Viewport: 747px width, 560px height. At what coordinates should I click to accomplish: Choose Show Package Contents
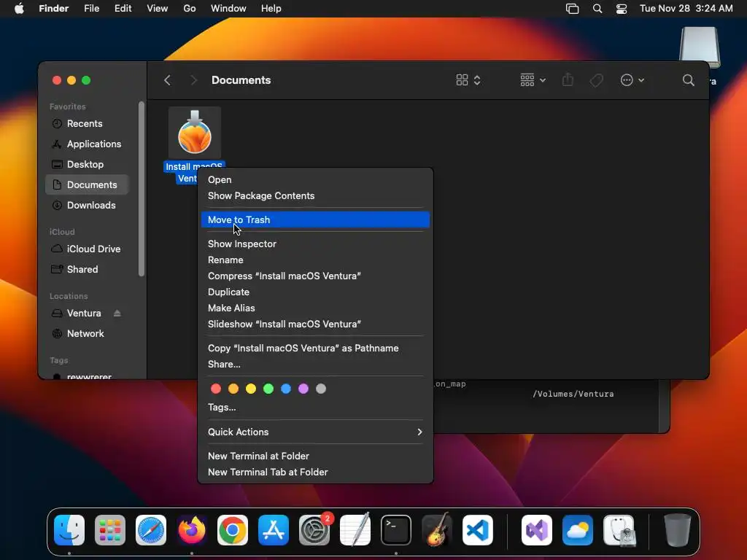(x=315, y=195)
